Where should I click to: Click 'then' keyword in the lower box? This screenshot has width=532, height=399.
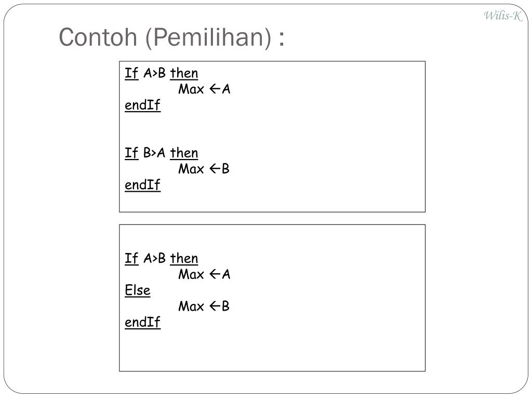tap(184, 258)
